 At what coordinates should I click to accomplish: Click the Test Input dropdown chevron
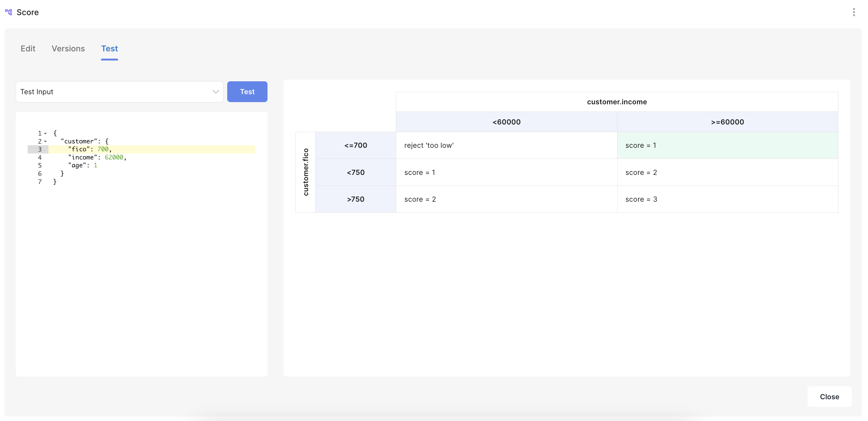click(216, 92)
